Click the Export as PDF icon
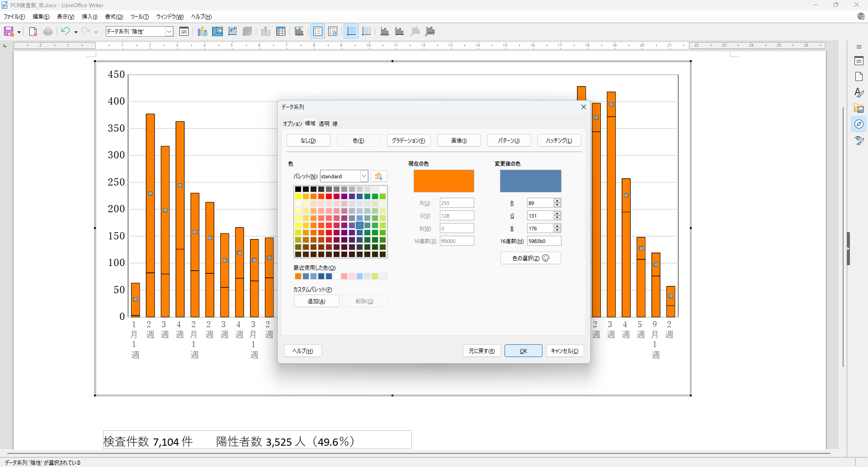Screen dimensions: 868x467 click(33, 32)
